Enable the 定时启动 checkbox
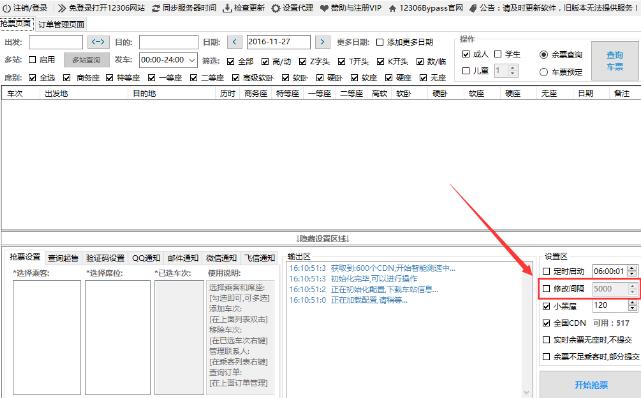 pyautogui.click(x=547, y=271)
